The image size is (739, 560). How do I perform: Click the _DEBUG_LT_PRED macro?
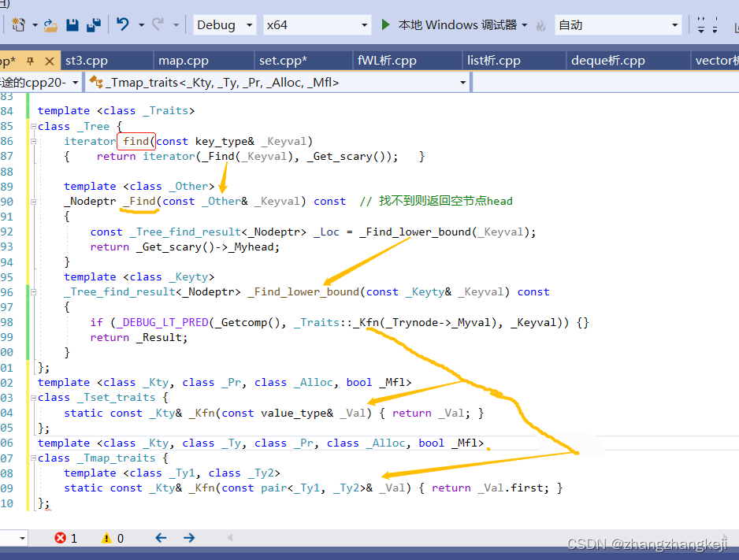[x=162, y=323]
